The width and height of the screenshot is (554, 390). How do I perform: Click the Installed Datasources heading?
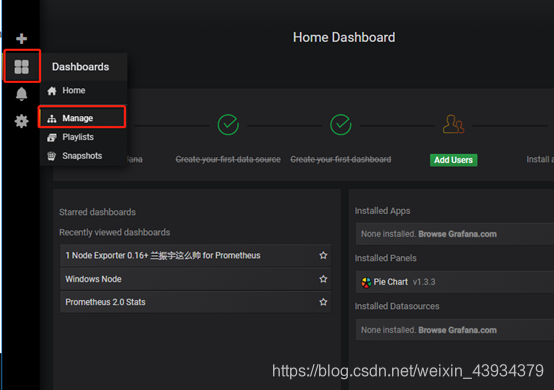coord(397,306)
